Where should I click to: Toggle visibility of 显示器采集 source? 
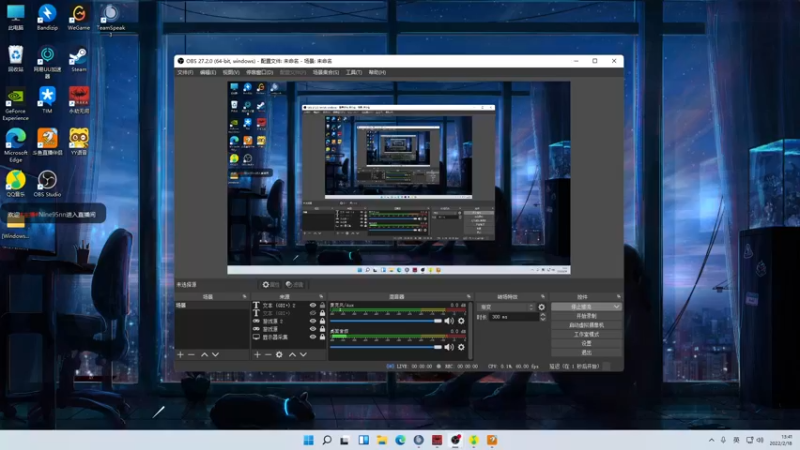[x=313, y=337]
